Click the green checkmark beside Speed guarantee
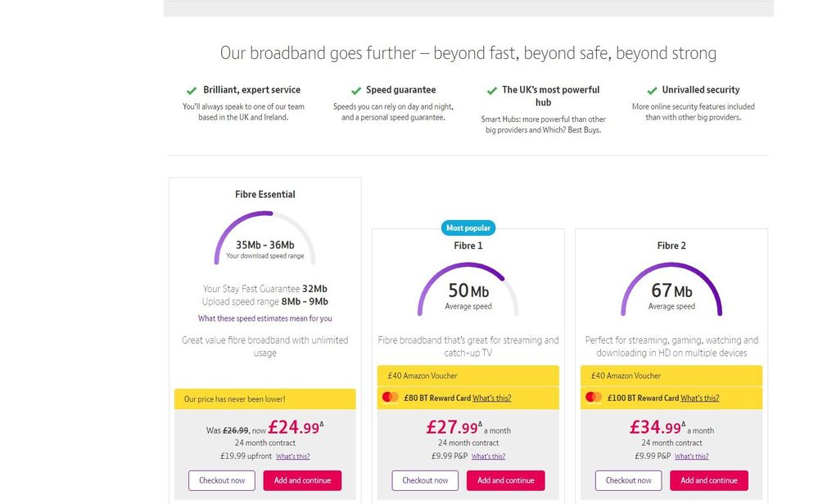Viewport: 818px width, 504px height. [356, 91]
